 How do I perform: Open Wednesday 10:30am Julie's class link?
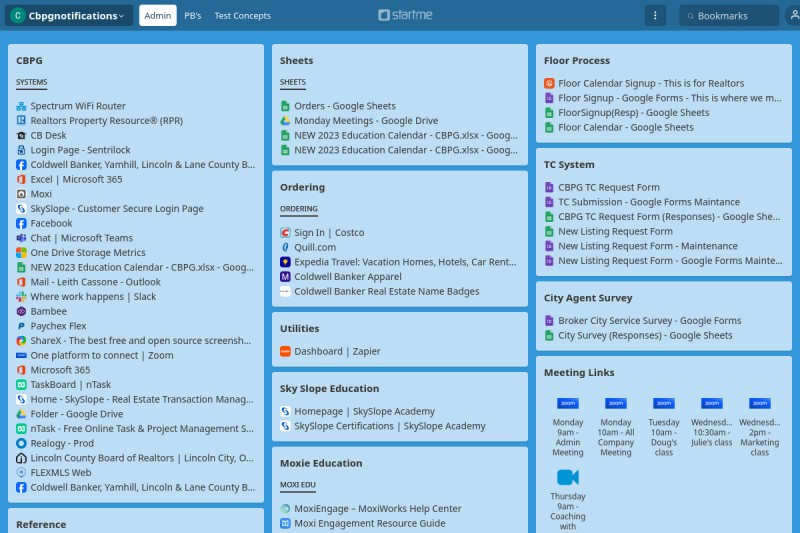pos(712,421)
